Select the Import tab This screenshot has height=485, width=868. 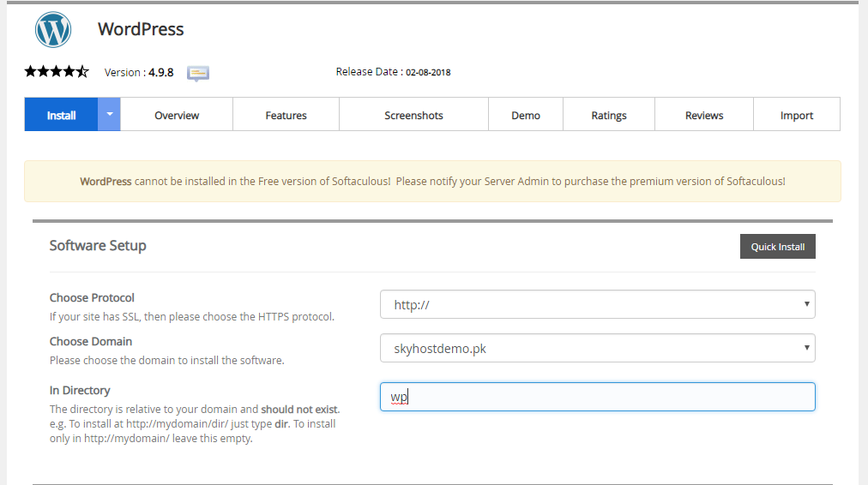tap(797, 115)
